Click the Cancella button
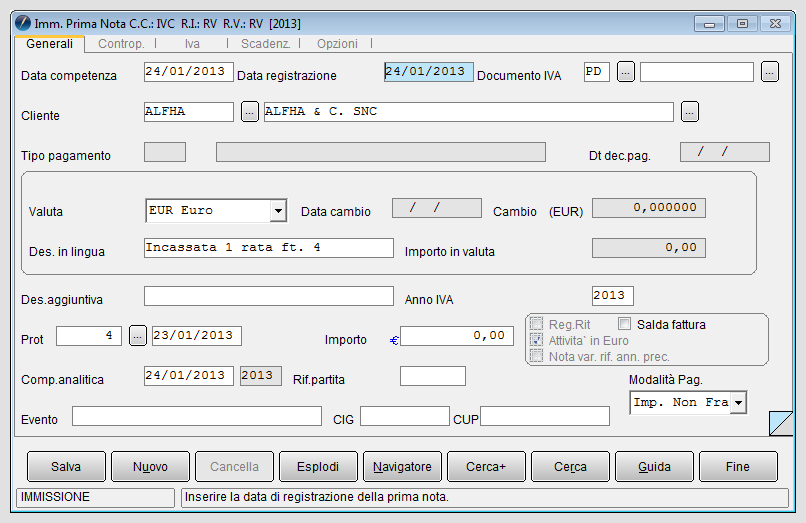This screenshot has height=523, width=806. pos(234,466)
